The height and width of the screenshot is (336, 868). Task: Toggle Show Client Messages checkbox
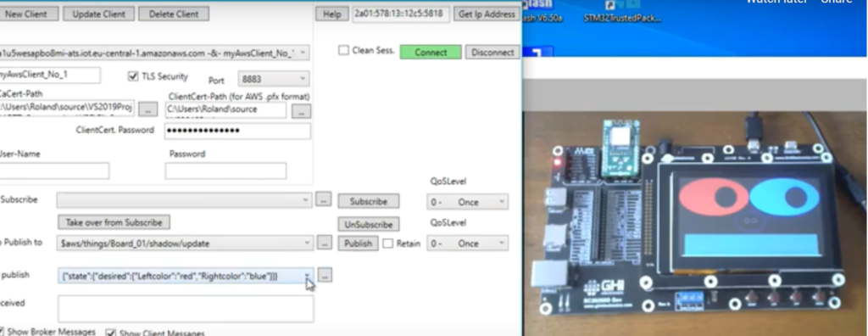click(x=111, y=333)
